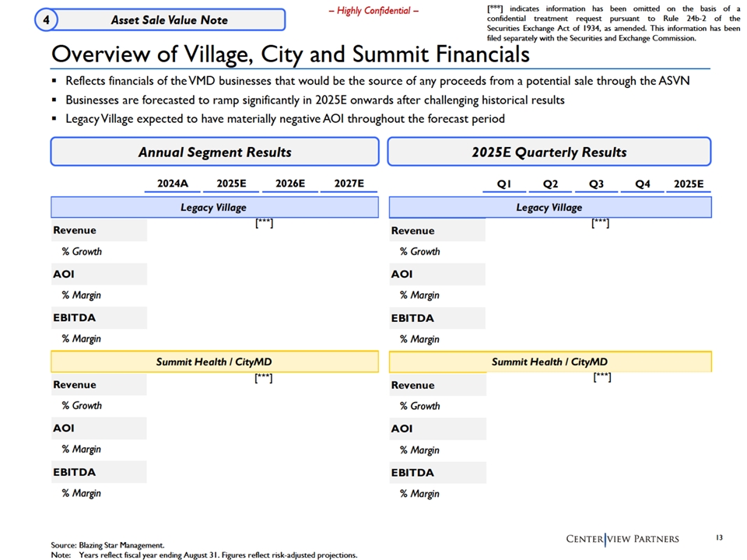
Task: Click quarterly Summit Health / CityMD "Revenue" label
Action: click(412, 385)
